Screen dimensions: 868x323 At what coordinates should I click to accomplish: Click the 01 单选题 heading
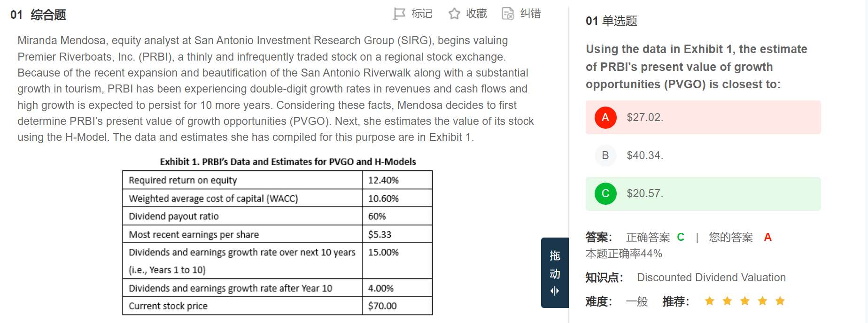(x=611, y=21)
